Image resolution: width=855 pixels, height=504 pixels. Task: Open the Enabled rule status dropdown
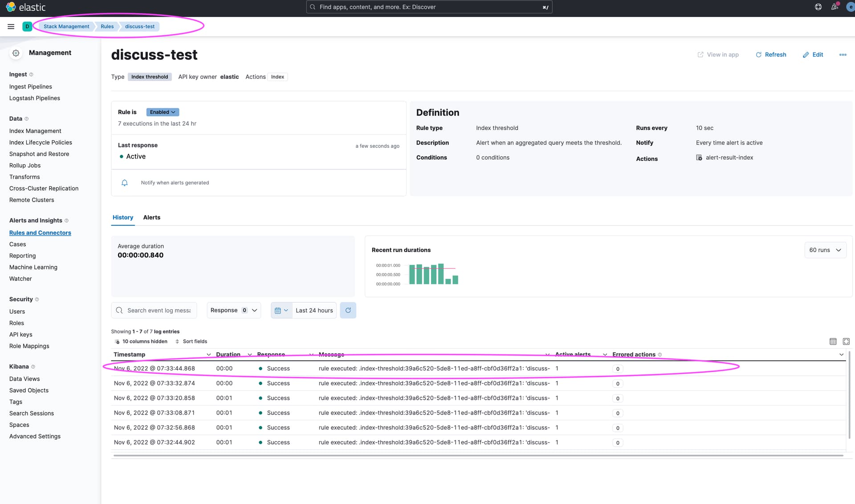163,112
